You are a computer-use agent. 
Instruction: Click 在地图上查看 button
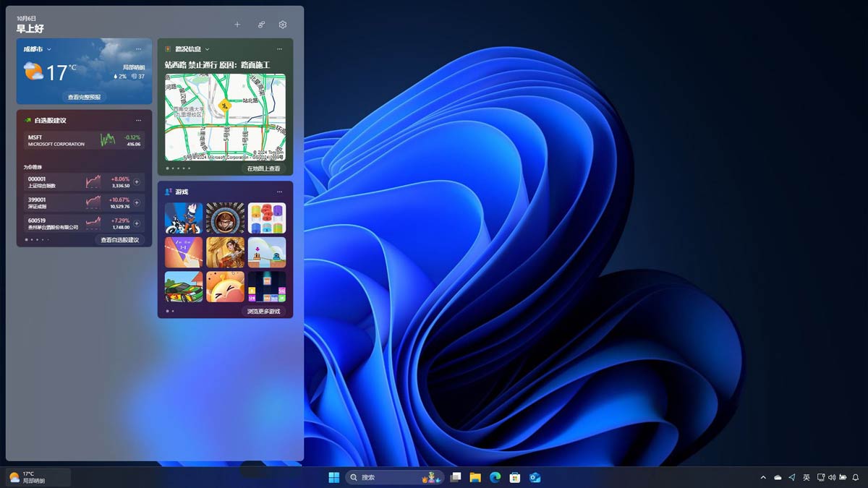(x=263, y=168)
